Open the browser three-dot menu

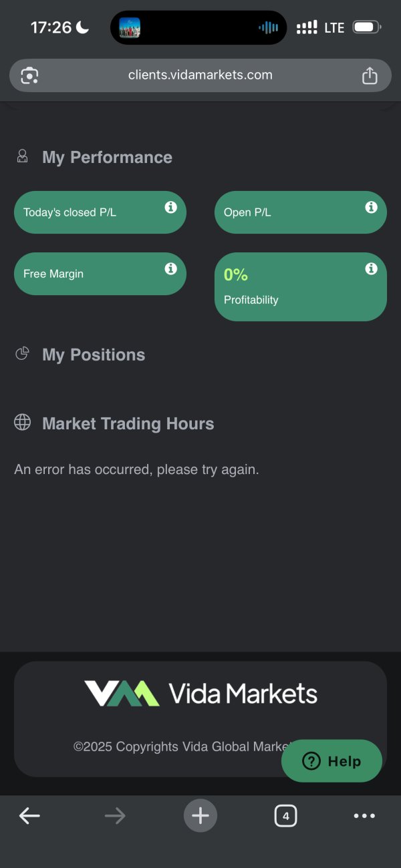pyautogui.click(x=364, y=815)
